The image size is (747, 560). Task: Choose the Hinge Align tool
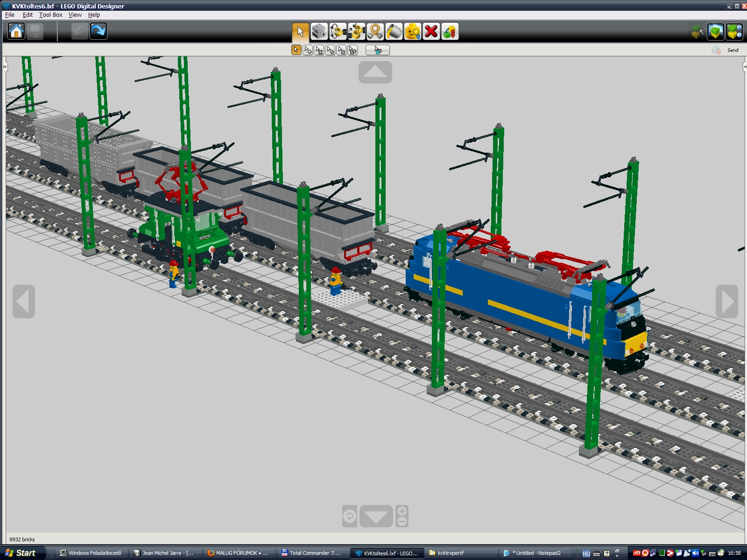[356, 32]
